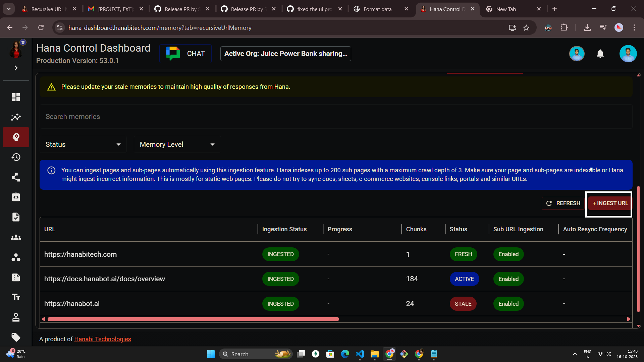
Task: Open the dashboard grid icon in sidebar
Action: (16, 97)
